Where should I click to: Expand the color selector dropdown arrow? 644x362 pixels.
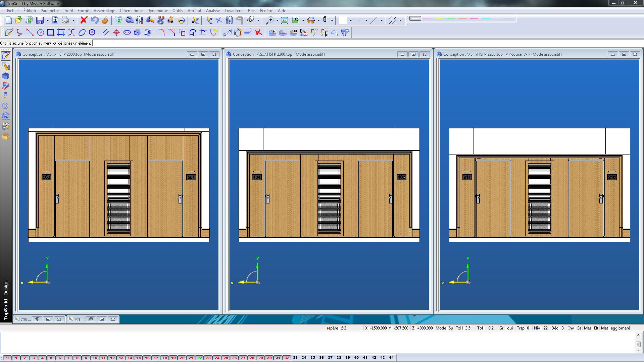(x=351, y=20)
